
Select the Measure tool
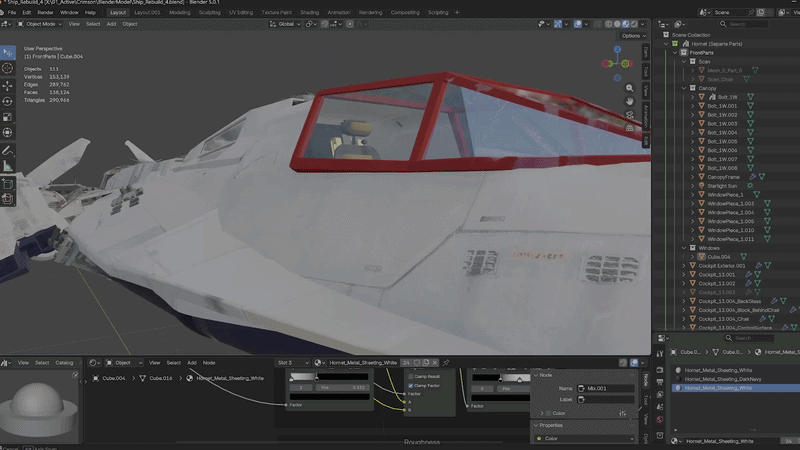click(x=8, y=166)
